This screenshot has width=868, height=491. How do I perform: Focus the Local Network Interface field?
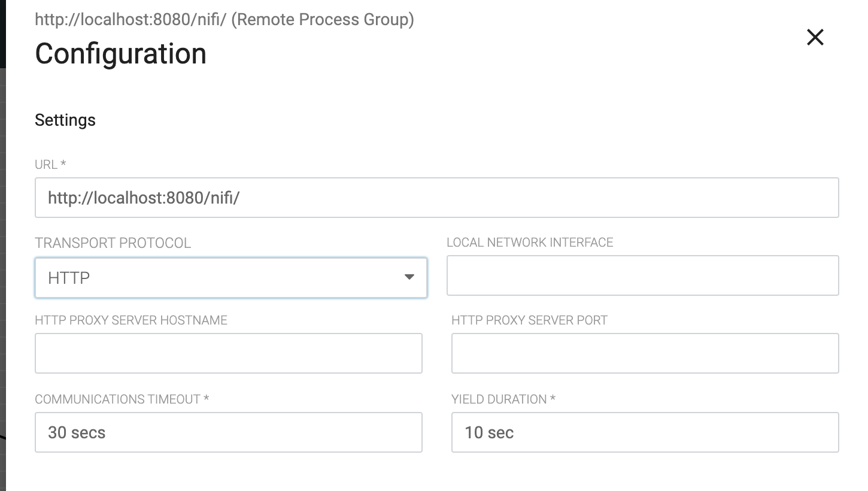tap(644, 275)
